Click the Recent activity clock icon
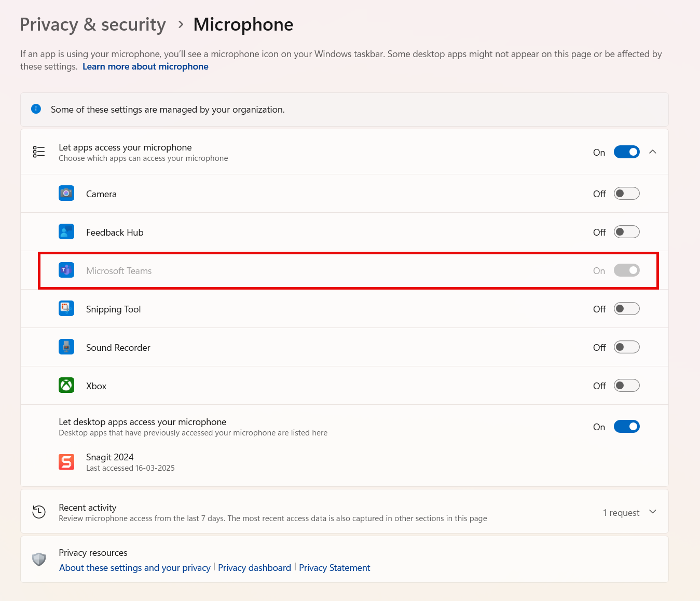Viewport: 700px width, 601px height. pos(39,512)
